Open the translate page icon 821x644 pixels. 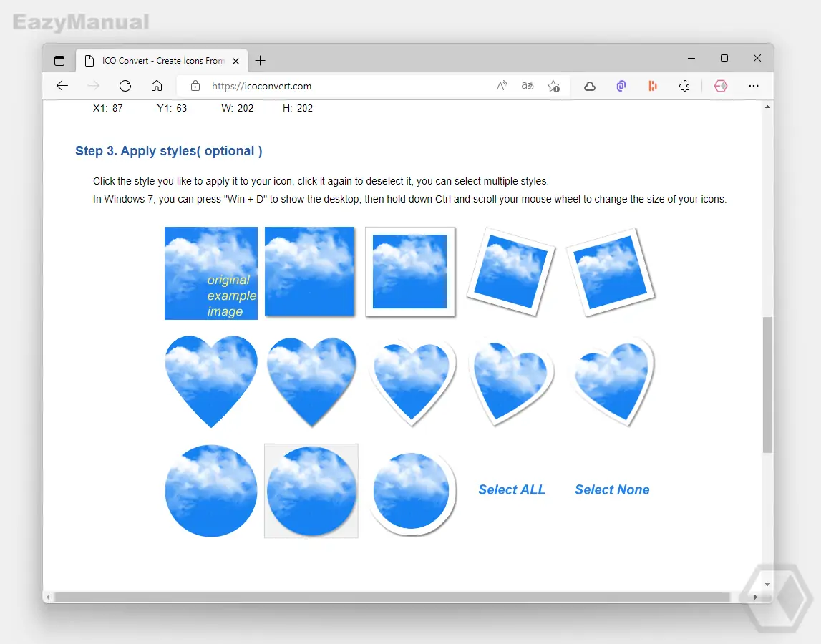[x=528, y=86]
